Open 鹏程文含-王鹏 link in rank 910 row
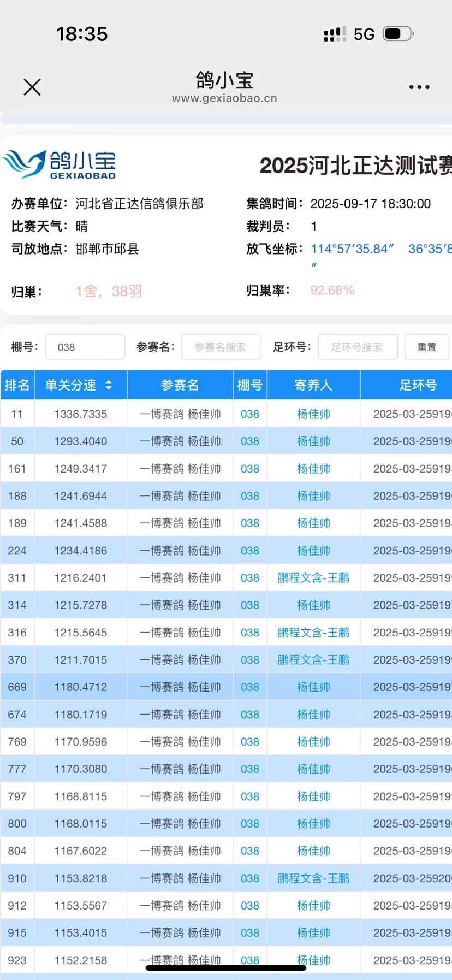This screenshot has height=980, width=452. click(313, 878)
